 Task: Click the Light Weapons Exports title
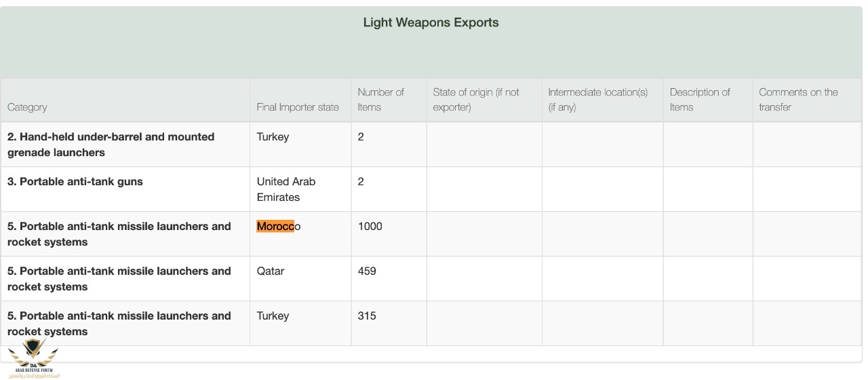coord(431,22)
